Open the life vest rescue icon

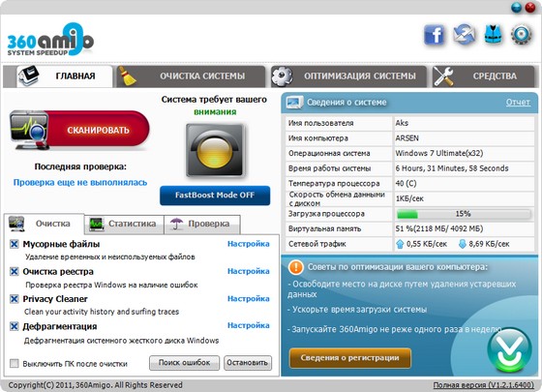[493, 34]
